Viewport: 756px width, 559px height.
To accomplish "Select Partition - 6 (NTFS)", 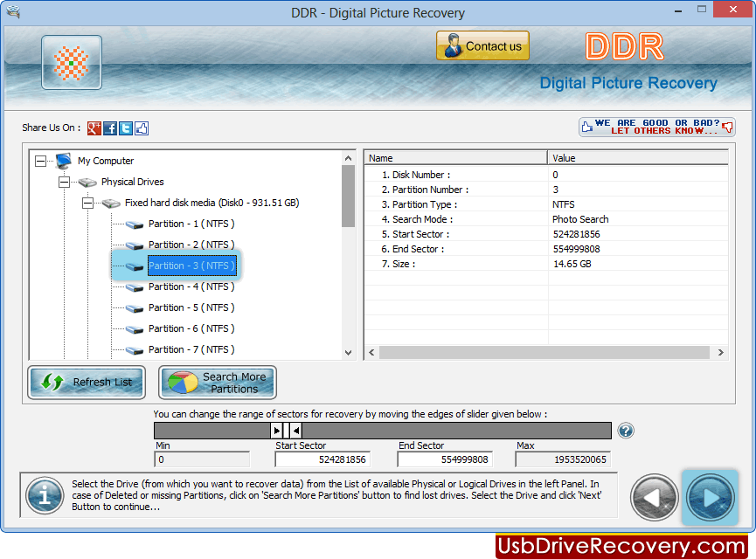I will coord(191,328).
